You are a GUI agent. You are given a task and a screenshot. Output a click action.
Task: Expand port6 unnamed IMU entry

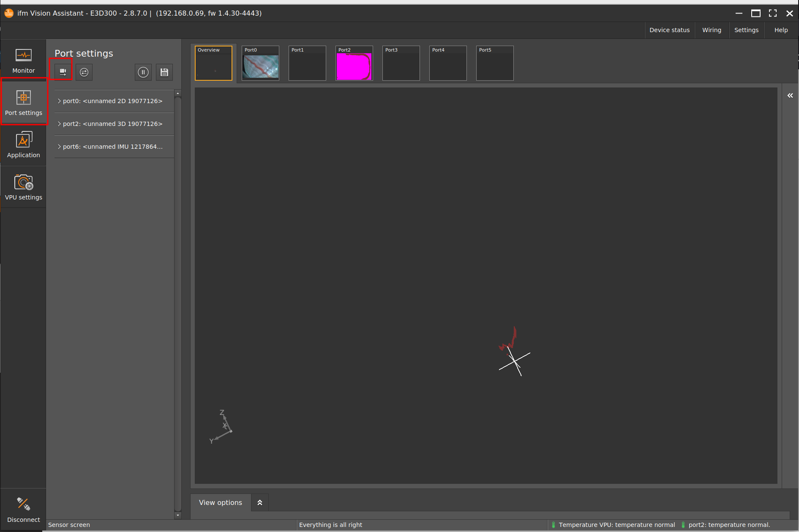[x=112, y=146]
